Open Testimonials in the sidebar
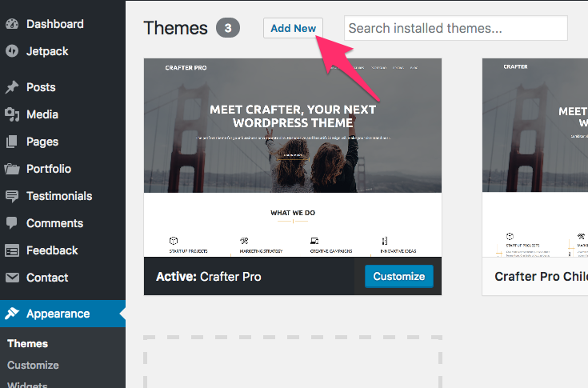This screenshot has width=588, height=388. tap(62, 196)
